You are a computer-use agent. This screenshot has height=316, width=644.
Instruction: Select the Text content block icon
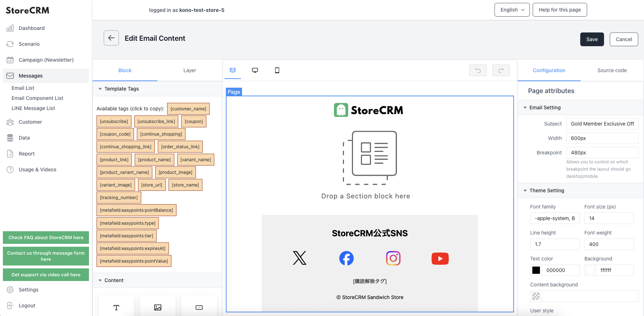point(116,307)
